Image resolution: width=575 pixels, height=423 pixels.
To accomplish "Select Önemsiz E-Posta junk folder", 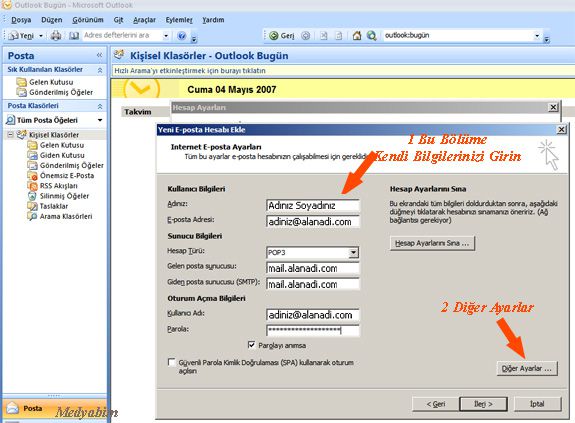I will tap(66, 176).
